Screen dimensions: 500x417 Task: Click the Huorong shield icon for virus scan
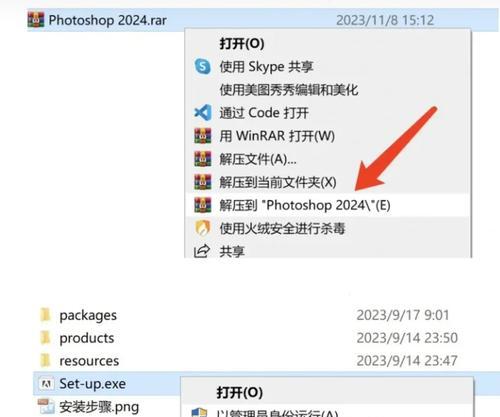(x=202, y=228)
